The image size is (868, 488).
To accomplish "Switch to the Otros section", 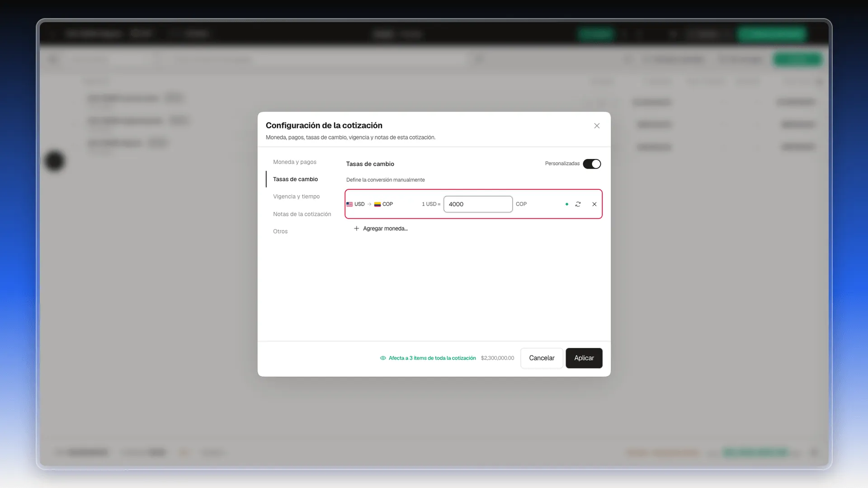I will coord(280,231).
